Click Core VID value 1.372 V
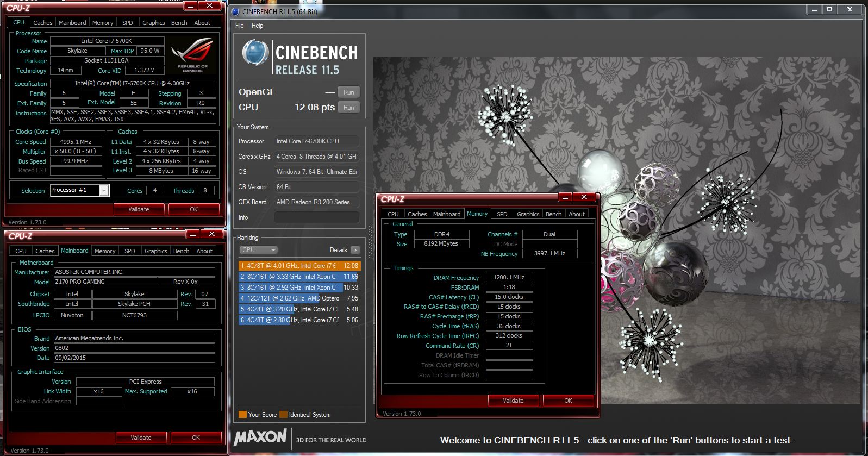The image size is (868, 456). (x=144, y=71)
